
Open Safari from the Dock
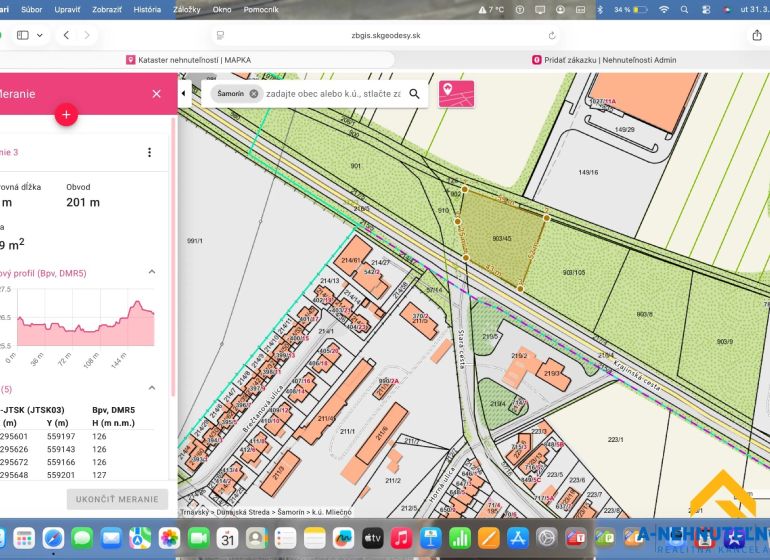pos(53,538)
